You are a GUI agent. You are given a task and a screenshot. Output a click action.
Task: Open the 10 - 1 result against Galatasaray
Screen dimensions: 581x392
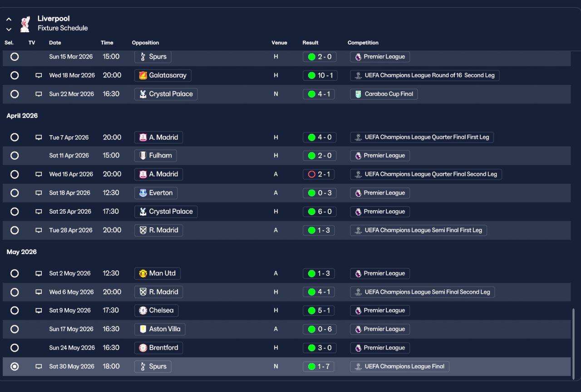point(320,75)
